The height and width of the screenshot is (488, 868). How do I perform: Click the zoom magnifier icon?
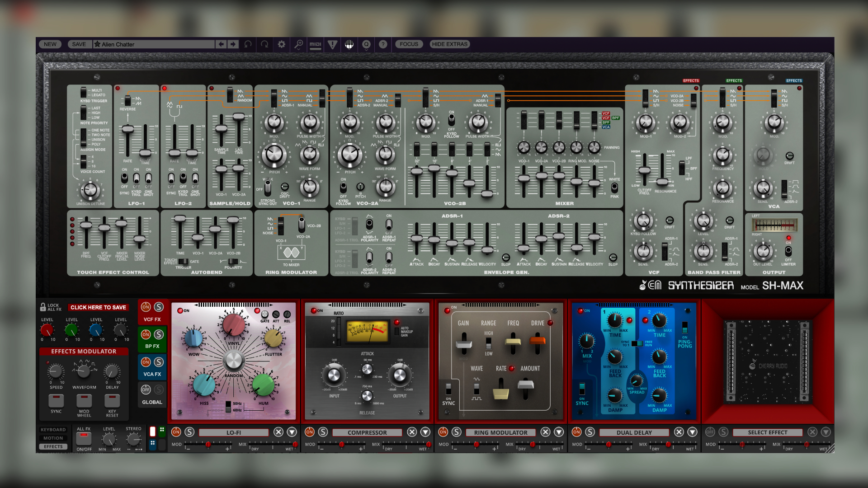coord(298,44)
